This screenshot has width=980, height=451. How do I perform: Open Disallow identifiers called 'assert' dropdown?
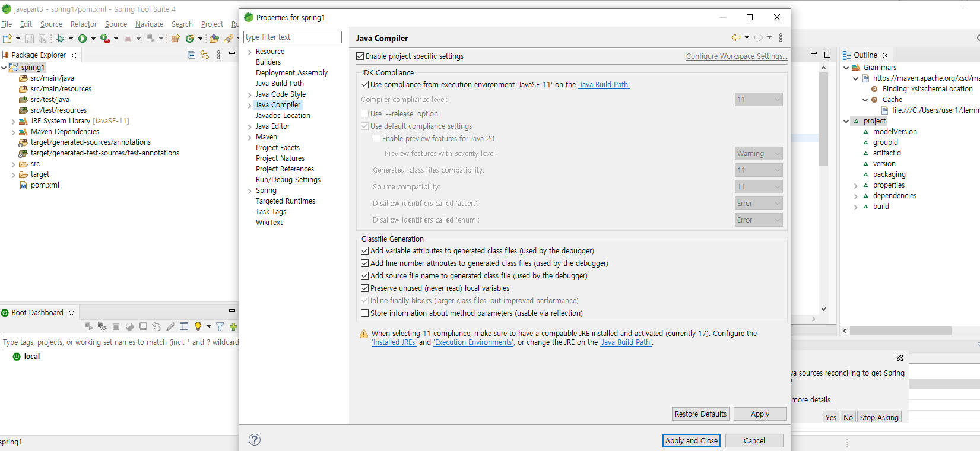click(759, 204)
